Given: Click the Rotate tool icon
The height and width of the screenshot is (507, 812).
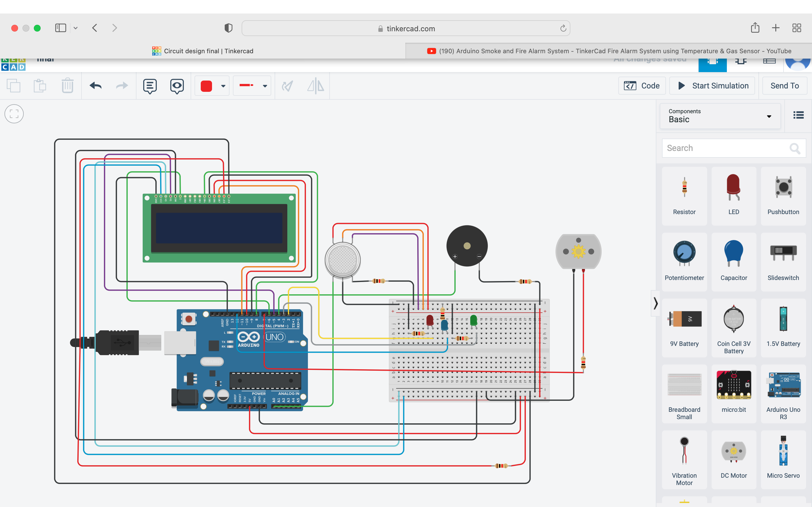Looking at the screenshot, I should click(x=288, y=86).
